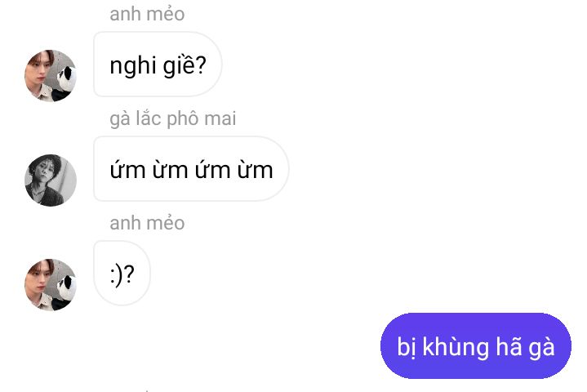
Task: Click the word 'khùng' in the purple bubble
Action: (x=456, y=347)
